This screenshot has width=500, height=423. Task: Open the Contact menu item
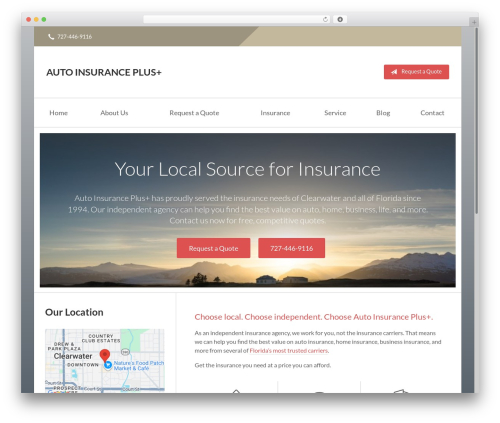(432, 113)
